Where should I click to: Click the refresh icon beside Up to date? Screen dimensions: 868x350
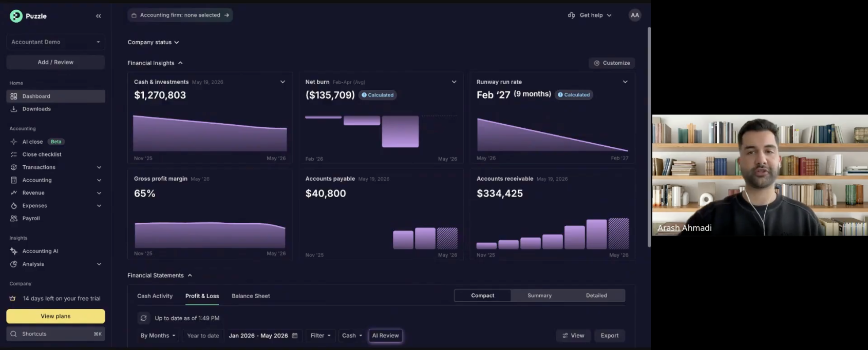[144, 318]
